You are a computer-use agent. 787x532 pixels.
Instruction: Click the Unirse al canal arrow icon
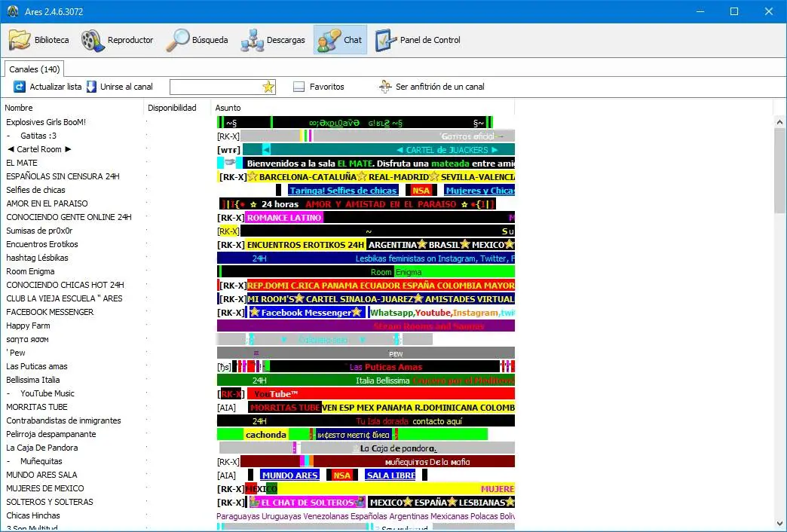[x=91, y=87]
